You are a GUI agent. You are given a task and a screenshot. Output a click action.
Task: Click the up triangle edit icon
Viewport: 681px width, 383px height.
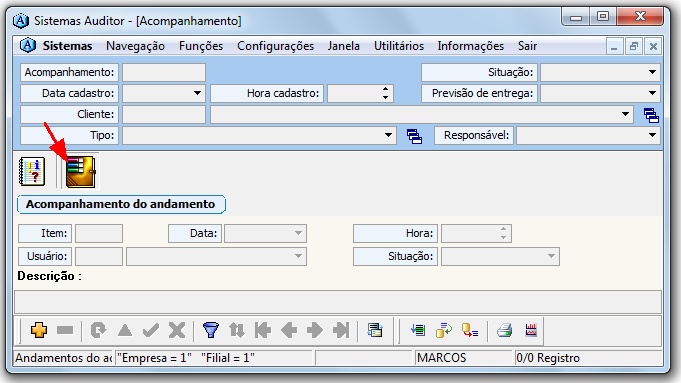point(125,330)
